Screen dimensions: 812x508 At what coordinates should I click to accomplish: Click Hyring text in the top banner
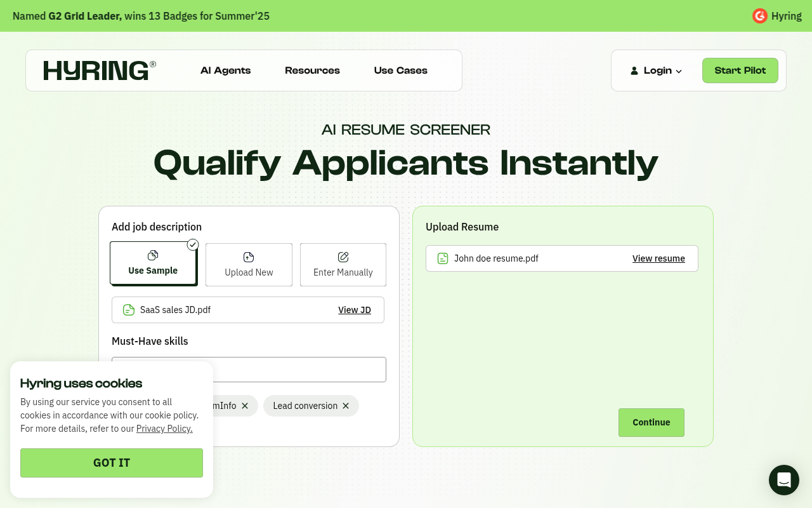point(787,16)
